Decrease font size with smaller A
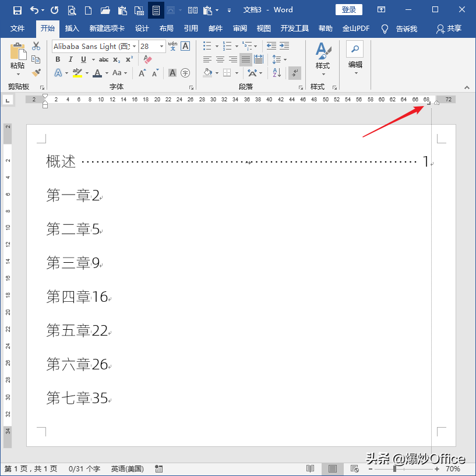This screenshot has height=476, width=476. [155, 73]
